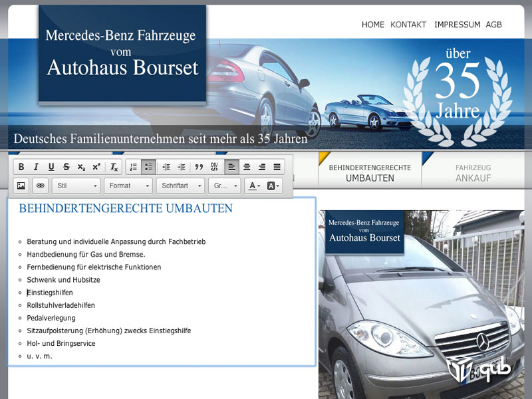The height and width of the screenshot is (399, 532).
Task: Open Behindertengerechte Umbauten tab
Action: (370, 170)
